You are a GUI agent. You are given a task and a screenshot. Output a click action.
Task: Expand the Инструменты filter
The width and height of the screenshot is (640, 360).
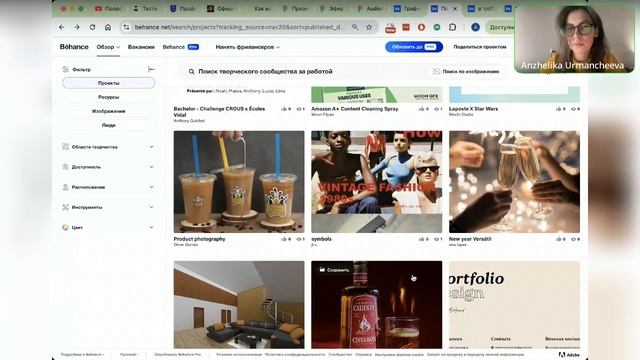(x=108, y=207)
